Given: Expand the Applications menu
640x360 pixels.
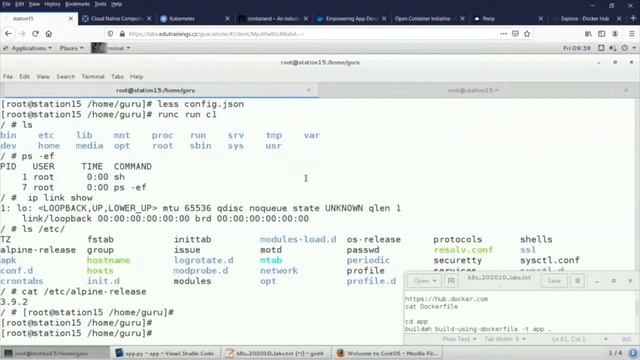Looking at the screenshot, I should click(28, 48).
